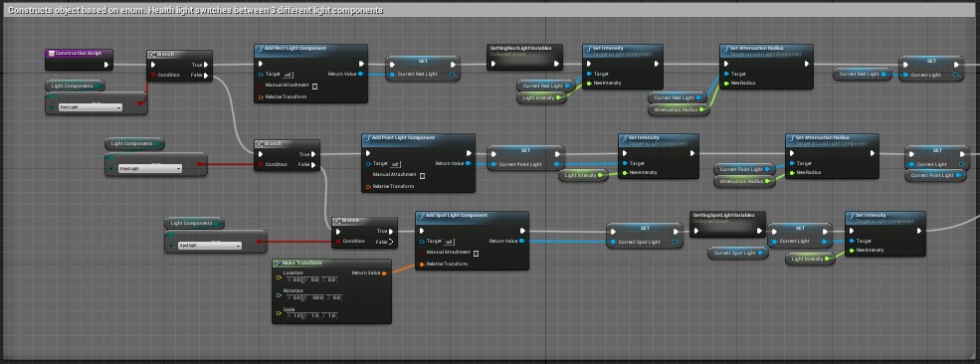Viewport: 980px width, 364px height.
Task: Select Light Intensity getter beside Current Spot Light
Action: pos(810,259)
